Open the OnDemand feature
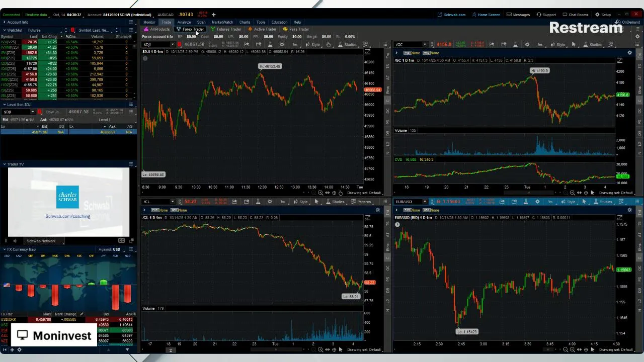644x362 pixels. pos(628,22)
